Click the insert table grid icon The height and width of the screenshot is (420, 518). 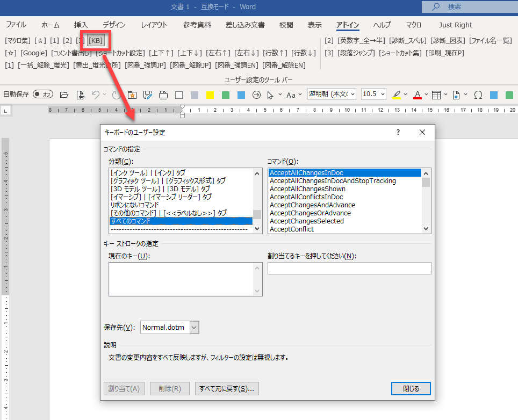[x=436, y=95]
